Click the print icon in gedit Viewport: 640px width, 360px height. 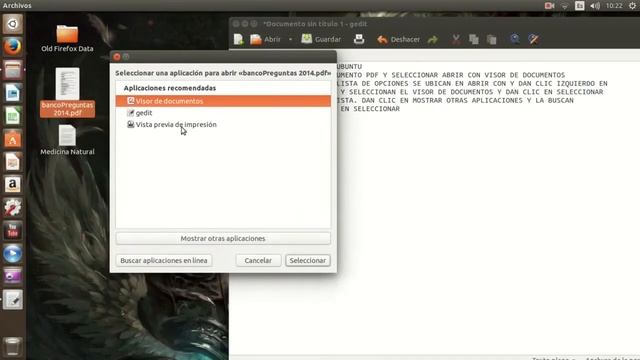[359, 39]
